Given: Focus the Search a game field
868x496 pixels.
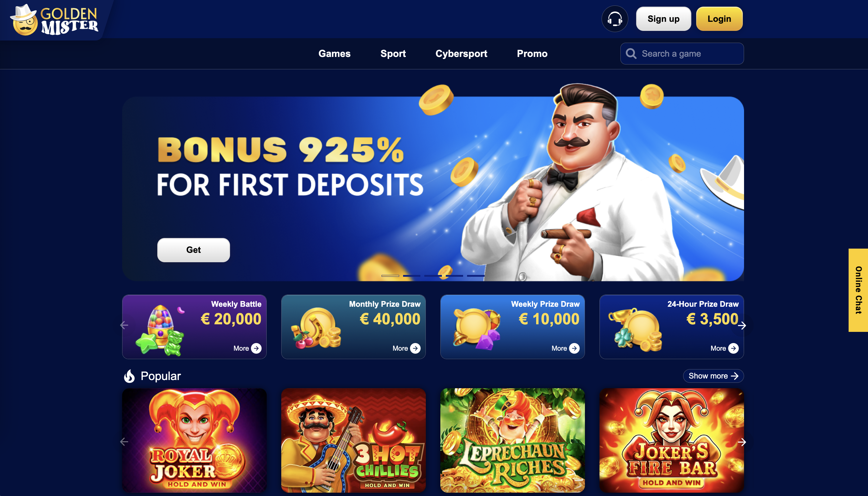Looking at the screenshot, I should click(x=682, y=54).
